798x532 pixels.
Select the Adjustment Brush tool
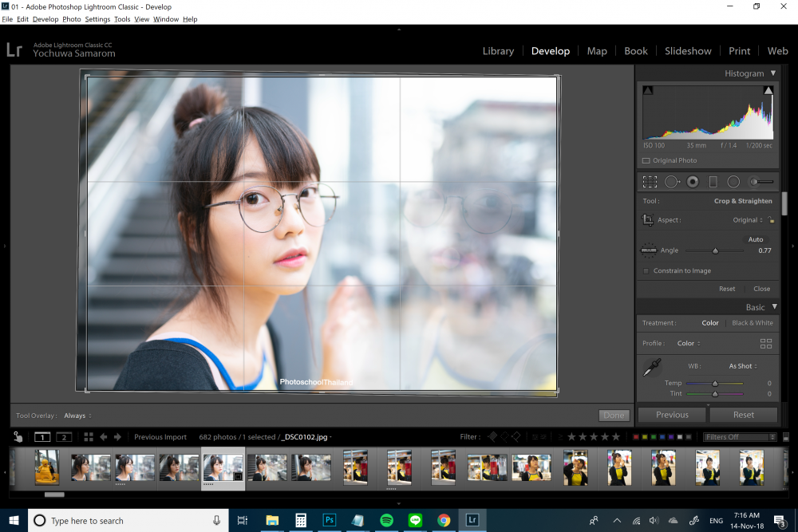pyautogui.click(x=760, y=182)
